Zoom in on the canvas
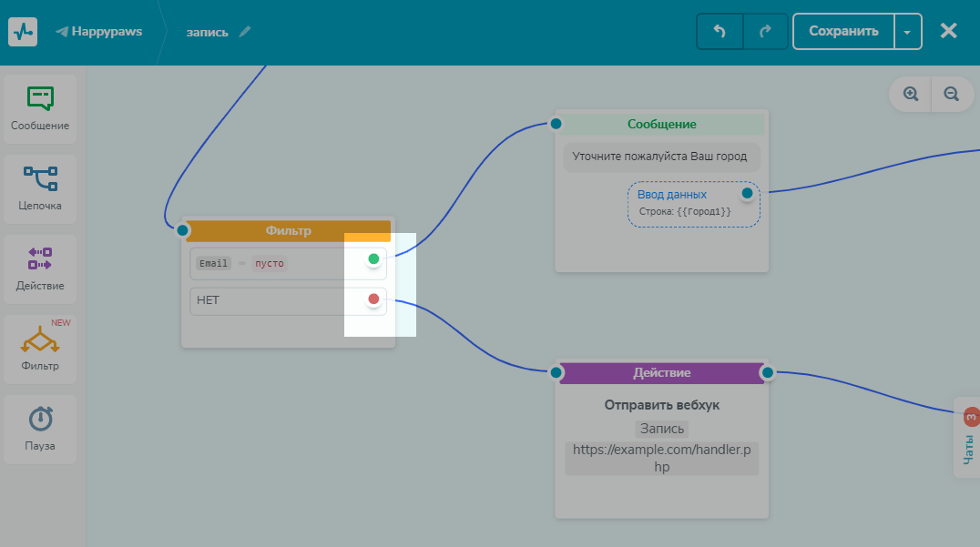The image size is (980, 547). point(910,94)
